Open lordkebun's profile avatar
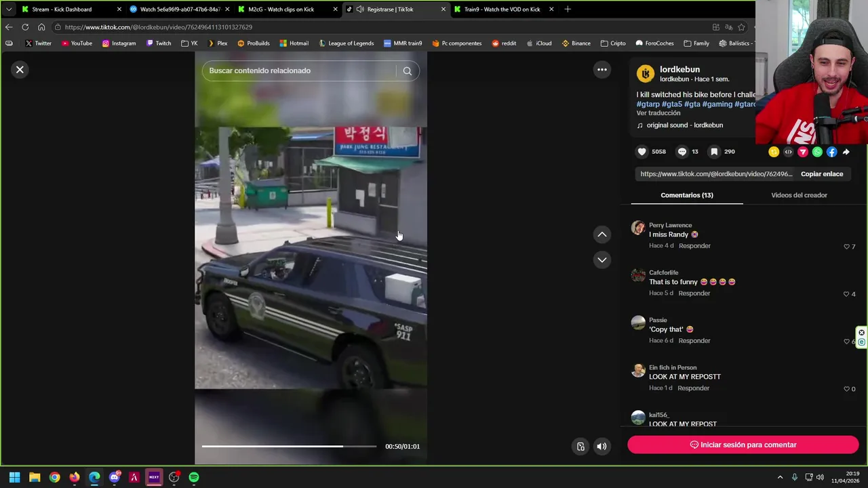 [646, 73]
